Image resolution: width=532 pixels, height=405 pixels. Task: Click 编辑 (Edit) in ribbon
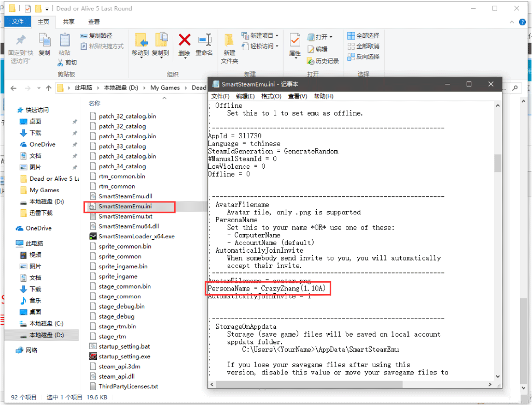[317, 49]
